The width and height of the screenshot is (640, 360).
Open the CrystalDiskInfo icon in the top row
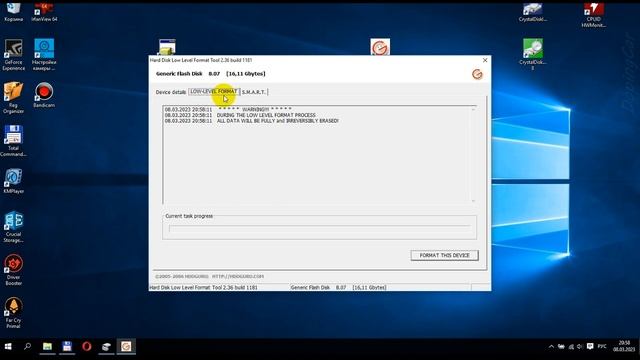(533, 11)
